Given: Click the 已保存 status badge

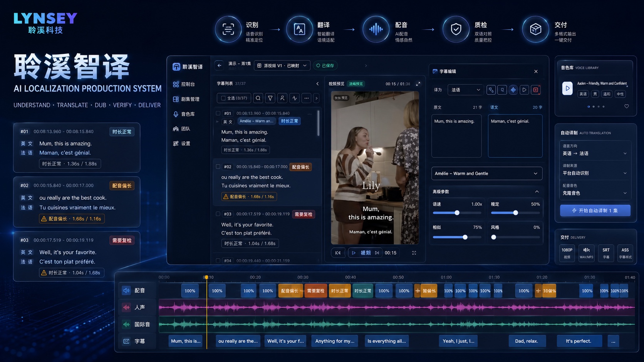Looking at the screenshot, I should tap(325, 65).
